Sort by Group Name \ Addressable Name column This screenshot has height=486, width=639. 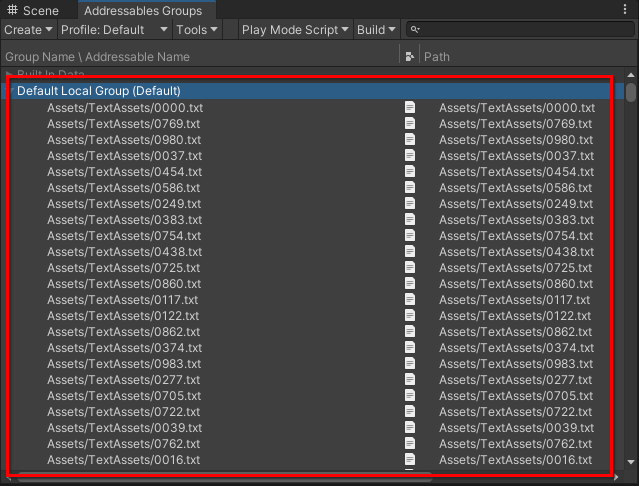click(x=97, y=57)
